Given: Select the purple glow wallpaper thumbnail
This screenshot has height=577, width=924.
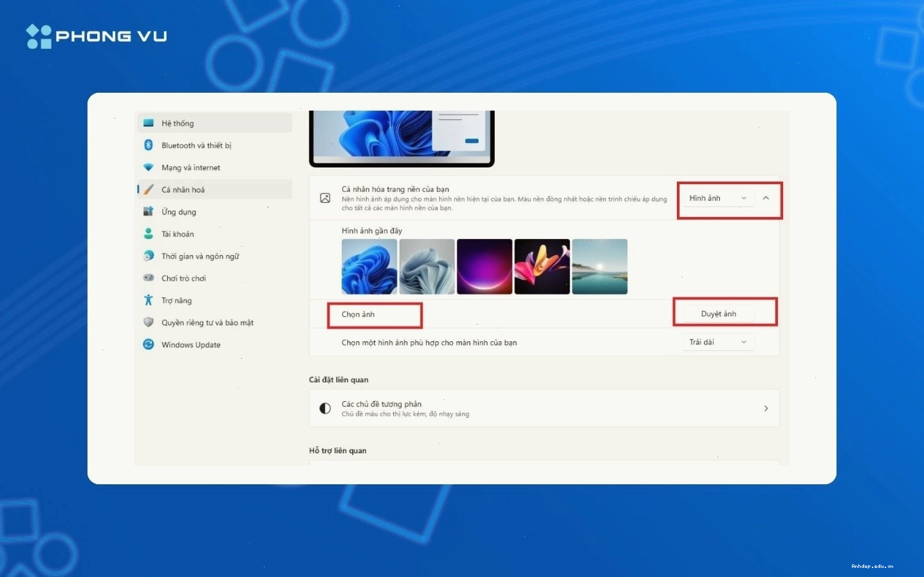Looking at the screenshot, I should [485, 267].
